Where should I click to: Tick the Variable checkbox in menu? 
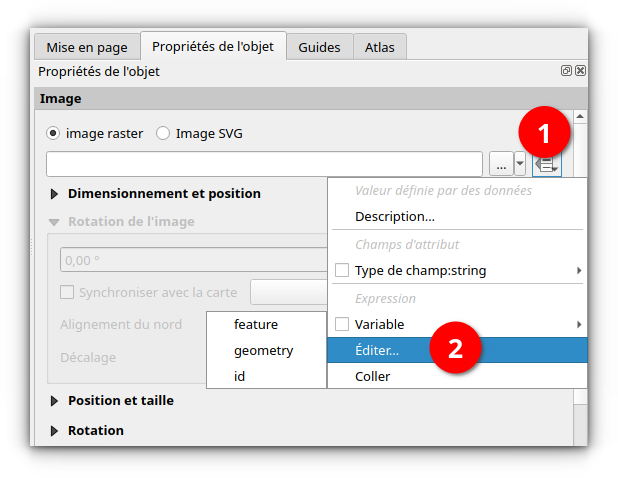pos(342,324)
